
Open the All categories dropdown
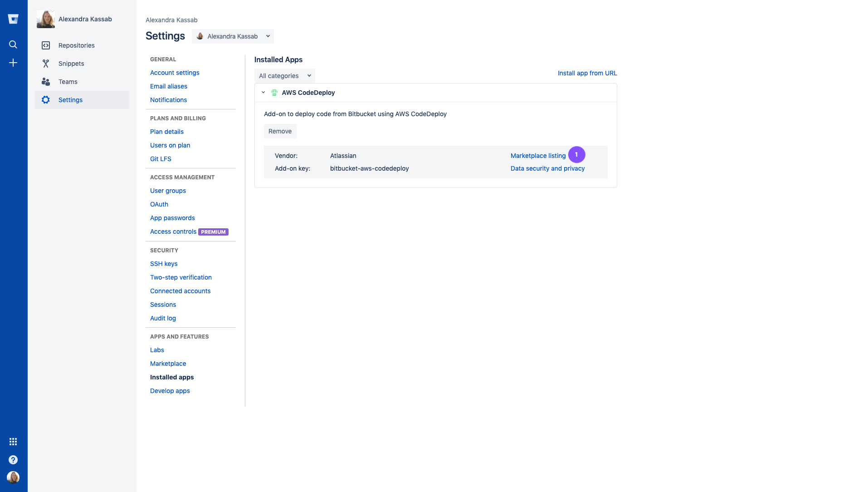(x=285, y=76)
